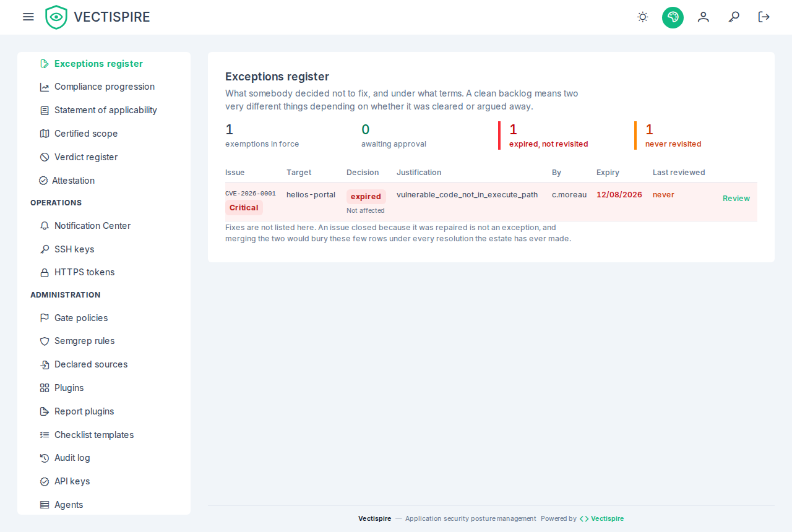Click the Statement of applicability icon

point(45,111)
